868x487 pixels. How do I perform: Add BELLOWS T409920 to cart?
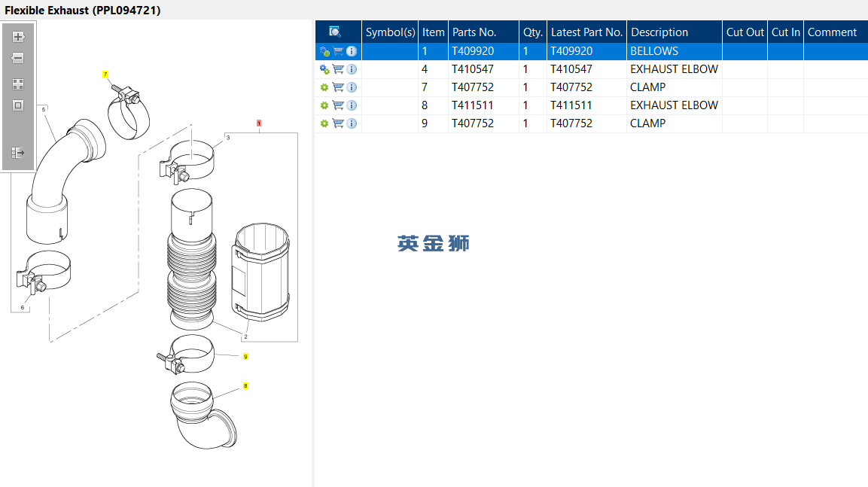click(338, 51)
